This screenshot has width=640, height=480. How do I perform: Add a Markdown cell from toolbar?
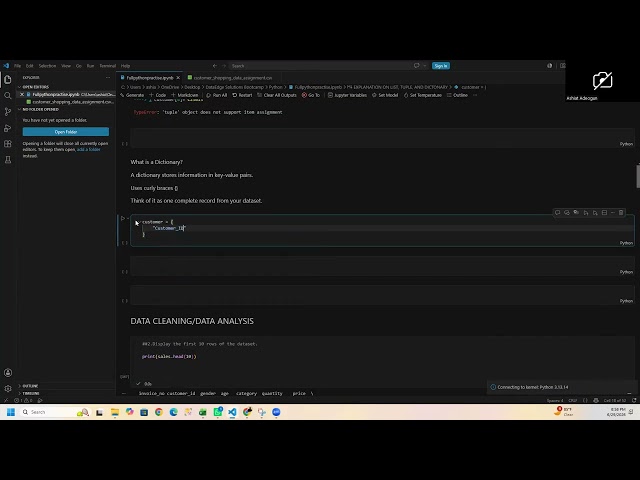pos(184,95)
